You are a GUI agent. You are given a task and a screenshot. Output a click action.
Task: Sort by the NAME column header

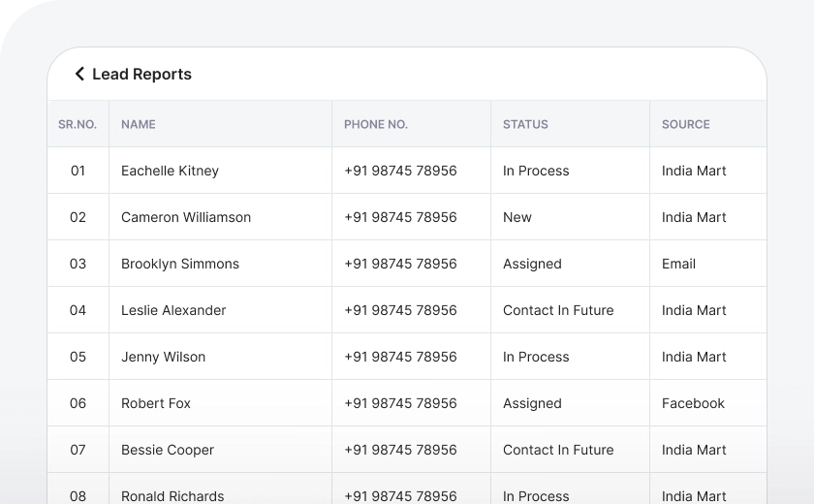(x=139, y=124)
